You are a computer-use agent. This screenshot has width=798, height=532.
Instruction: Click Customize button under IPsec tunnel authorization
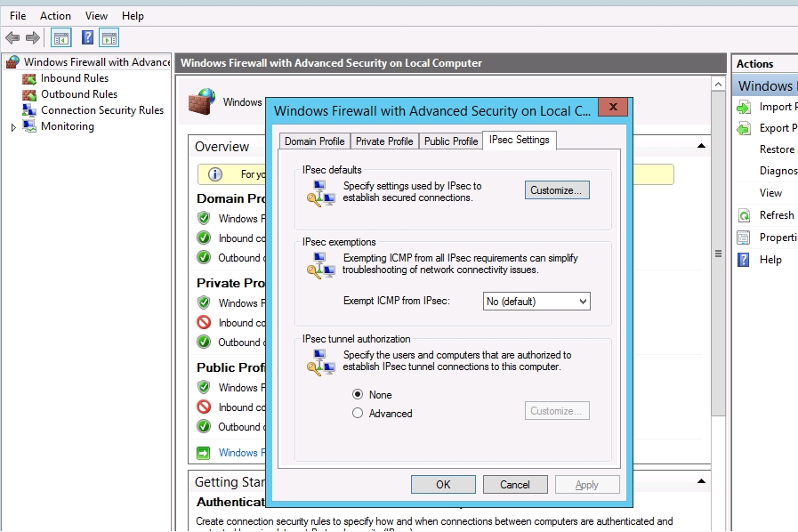coord(557,411)
